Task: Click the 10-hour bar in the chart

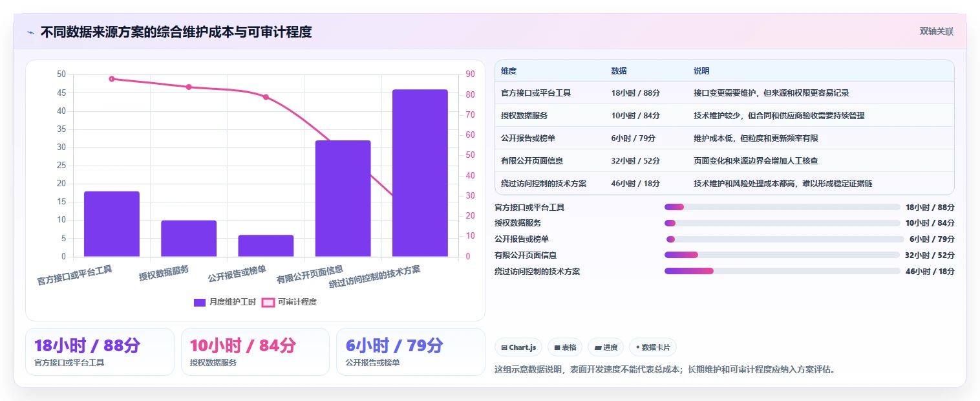Action: (x=189, y=239)
